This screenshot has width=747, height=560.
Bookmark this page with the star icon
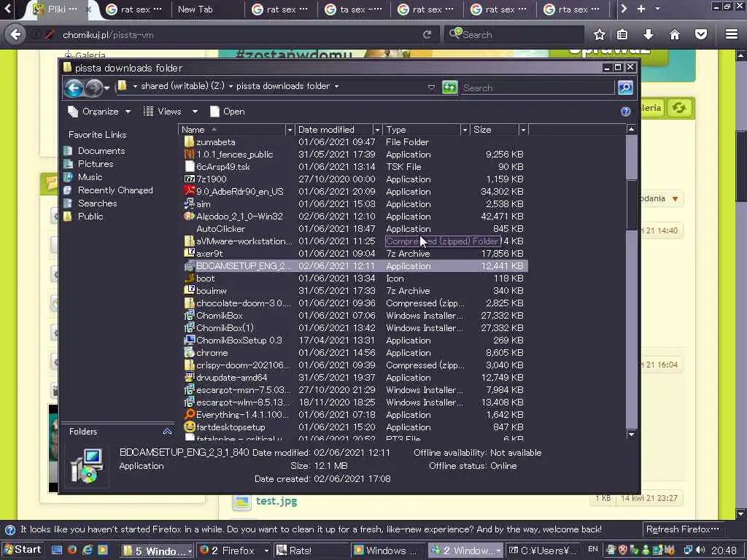pyautogui.click(x=600, y=34)
